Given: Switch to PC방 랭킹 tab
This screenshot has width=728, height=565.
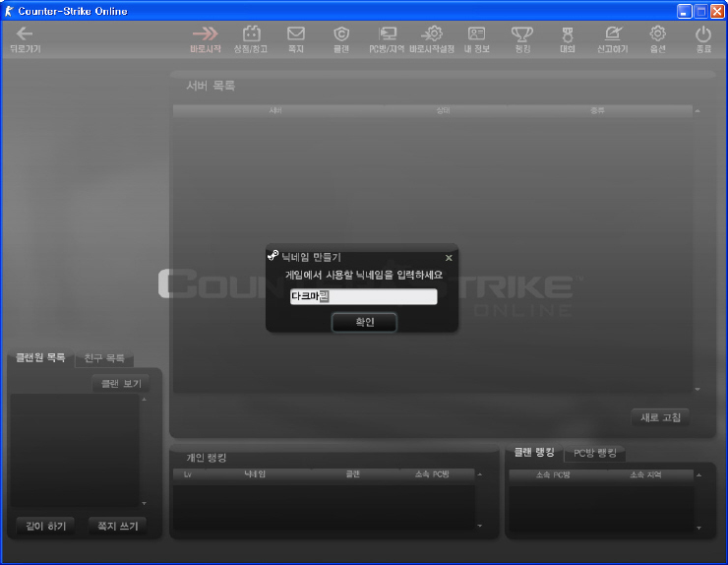Looking at the screenshot, I should point(595,453).
